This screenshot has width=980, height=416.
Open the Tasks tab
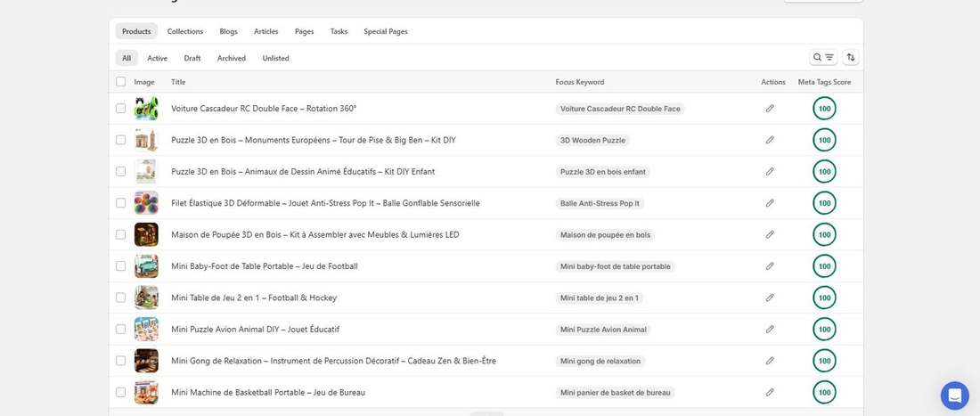pos(339,31)
